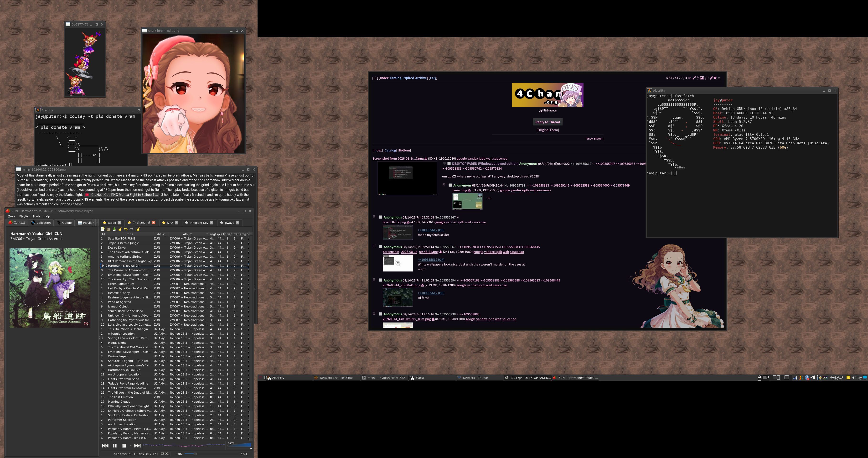Tick checkbox for DESKTOP FADEN original post

(x=449, y=164)
